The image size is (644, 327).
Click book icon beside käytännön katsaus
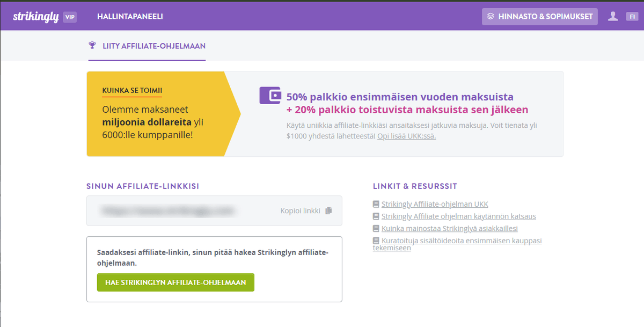click(376, 216)
